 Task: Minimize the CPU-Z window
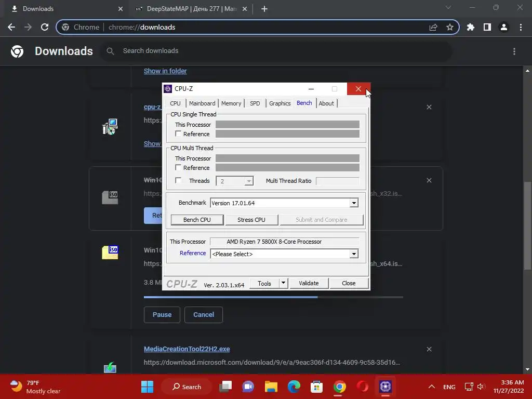(x=311, y=89)
